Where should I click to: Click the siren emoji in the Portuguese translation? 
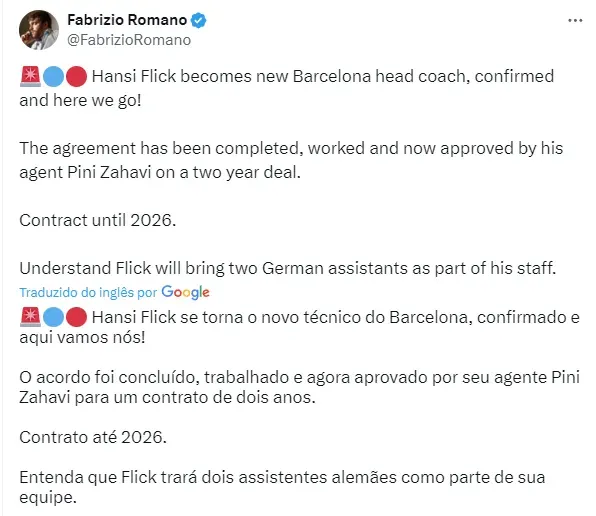point(30,317)
